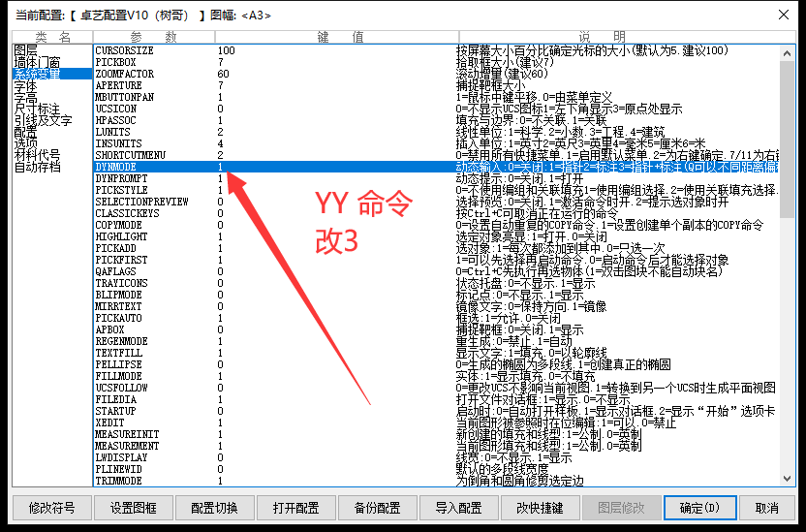The height and width of the screenshot is (532, 806).
Task: Click the 导入配置 button
Action: pos(458,508)
